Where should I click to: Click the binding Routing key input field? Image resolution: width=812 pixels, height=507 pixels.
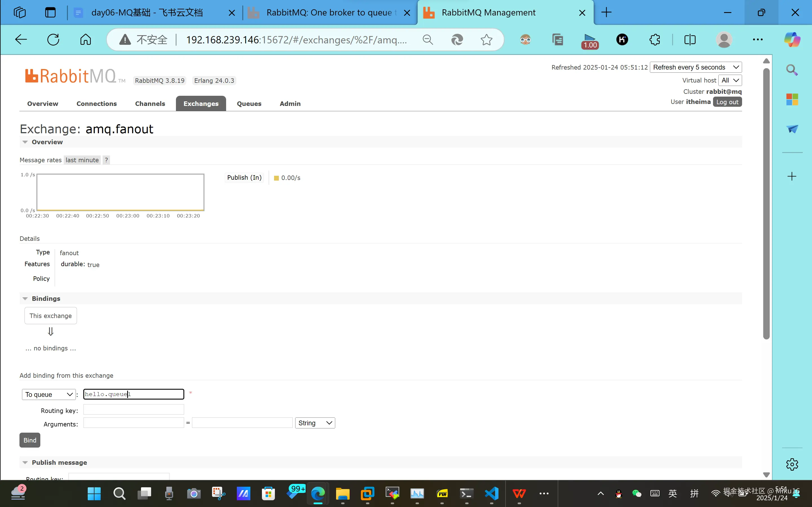(x=134, y=410)
